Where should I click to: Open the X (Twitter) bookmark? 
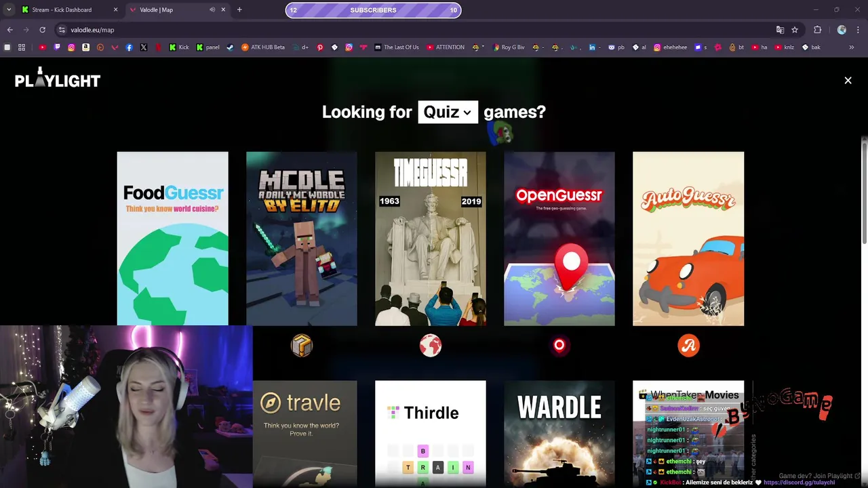pos(144,47)
